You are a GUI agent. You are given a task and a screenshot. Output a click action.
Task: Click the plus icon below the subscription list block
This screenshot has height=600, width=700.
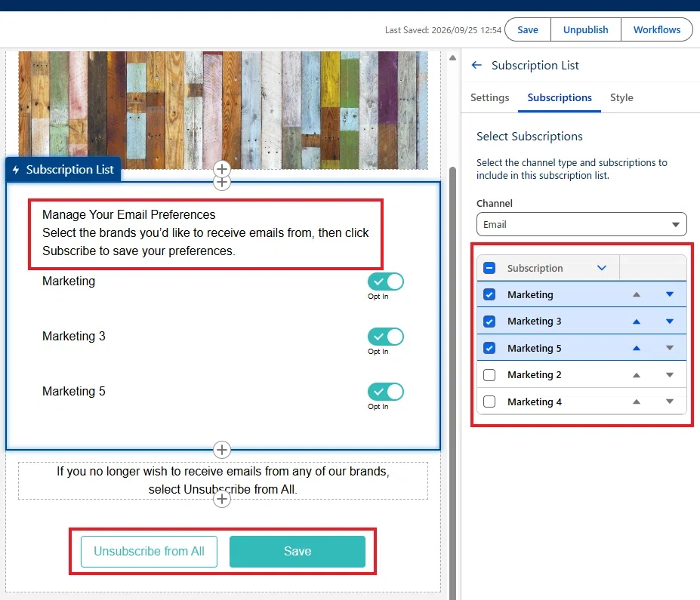[222, 450]
